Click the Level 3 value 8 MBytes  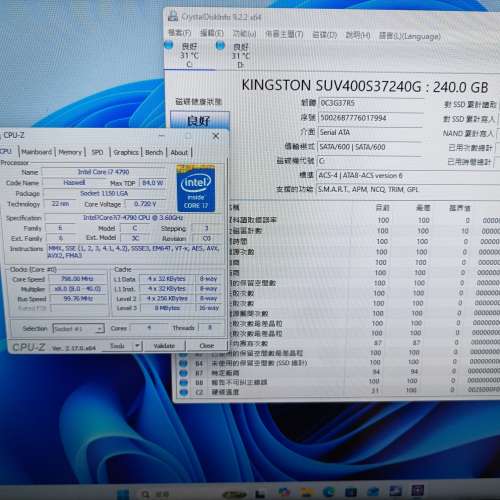point(167,308)
